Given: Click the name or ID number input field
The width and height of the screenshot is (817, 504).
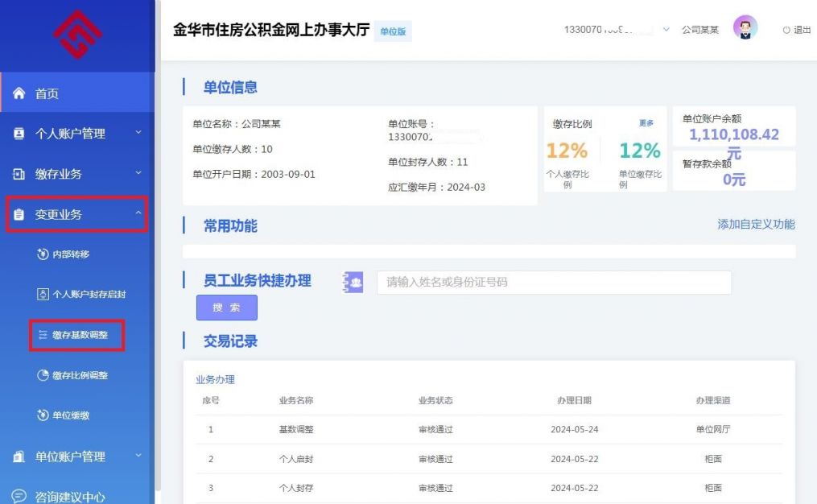Looking at the screenshot, I should click(553, 282).
